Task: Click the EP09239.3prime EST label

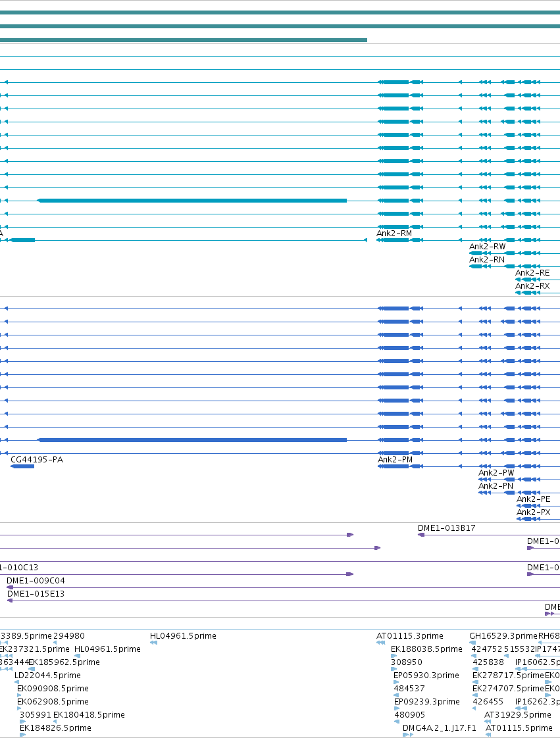Action: [x=427, y=702]
